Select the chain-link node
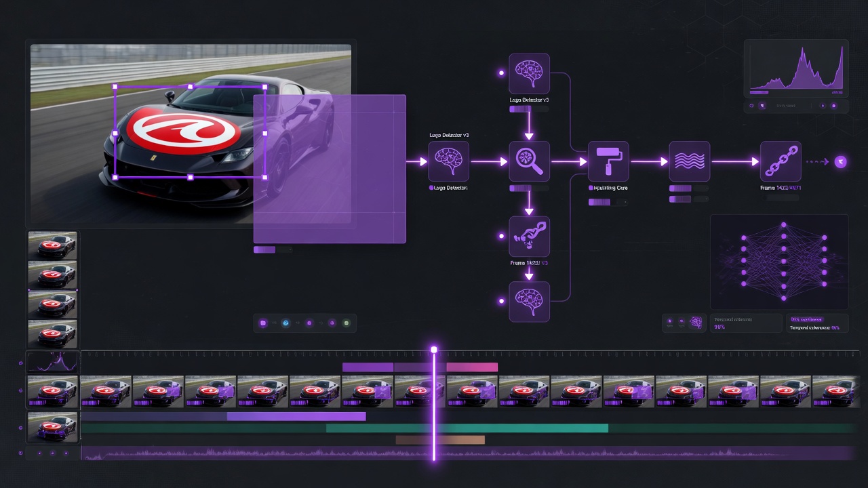The height and width of the screenshot is (488, 868). tap(781, 161)
